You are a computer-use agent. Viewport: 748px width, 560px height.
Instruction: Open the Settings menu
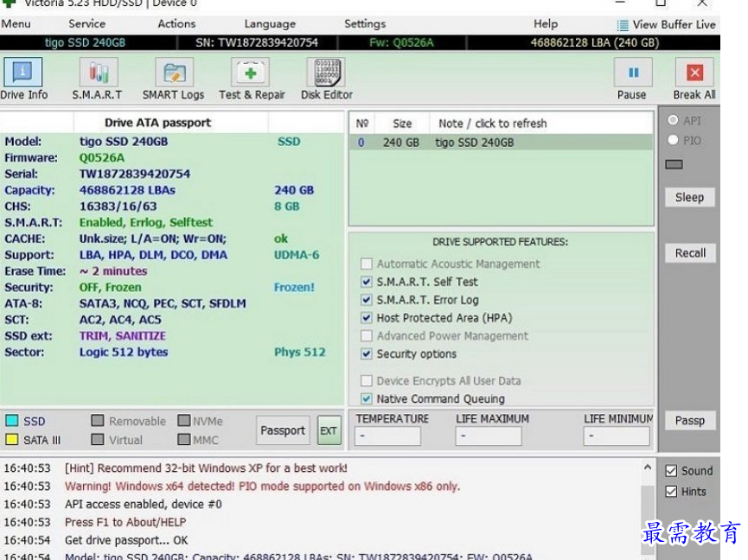coord(365,24)
